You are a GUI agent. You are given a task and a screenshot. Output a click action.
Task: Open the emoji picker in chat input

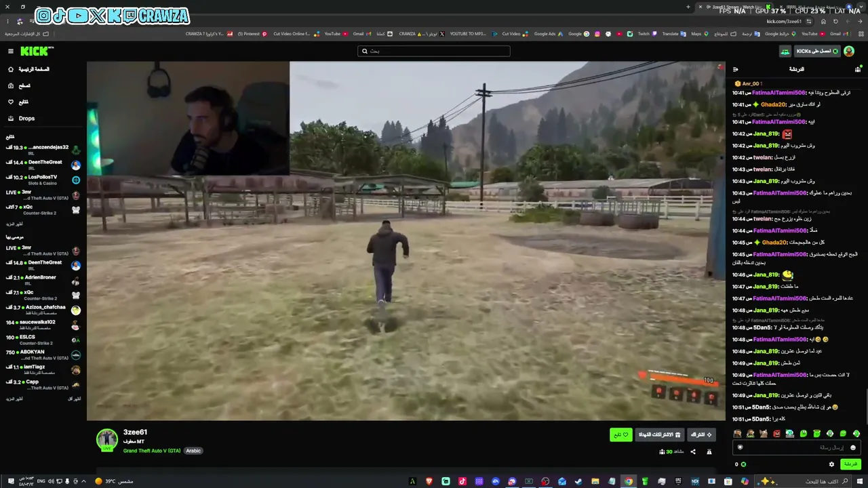point(853,447)
